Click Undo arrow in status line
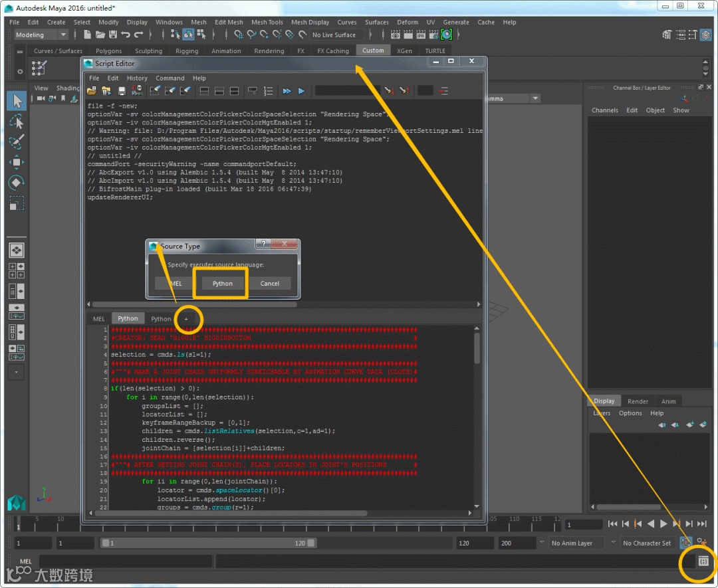Viewport: 718px width, 588px height. (126, 35)
